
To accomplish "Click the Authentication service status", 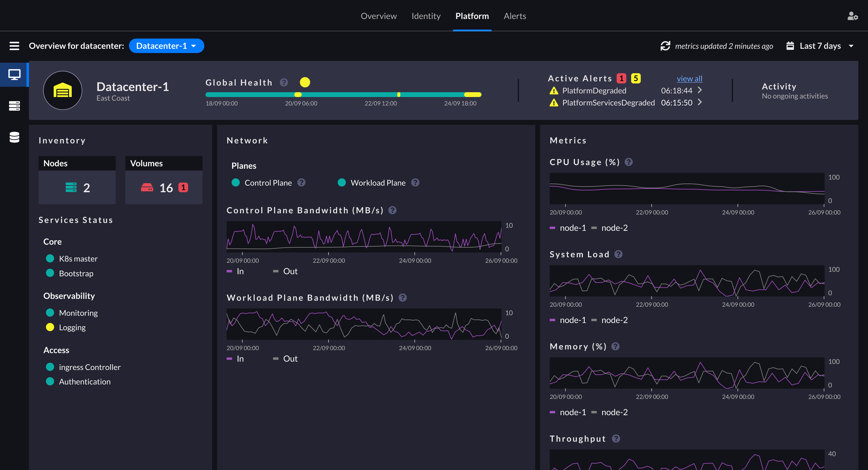I will point(78,381).
